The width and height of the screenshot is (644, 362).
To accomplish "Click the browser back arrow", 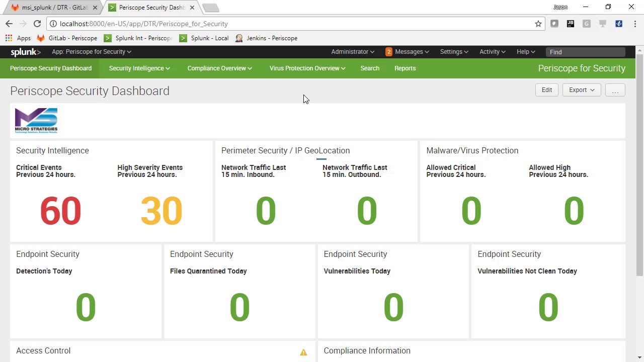I will [x=9, y=24].
